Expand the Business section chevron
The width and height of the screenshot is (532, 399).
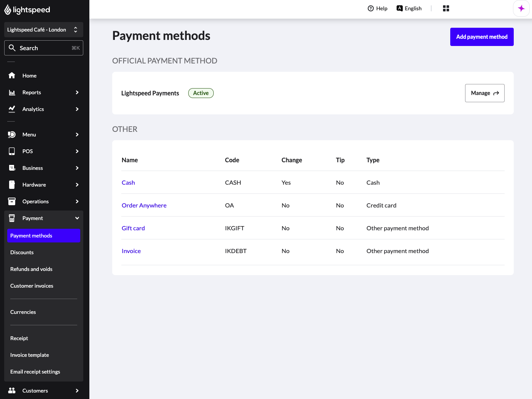pyautogui.click(x=77, y=168)
